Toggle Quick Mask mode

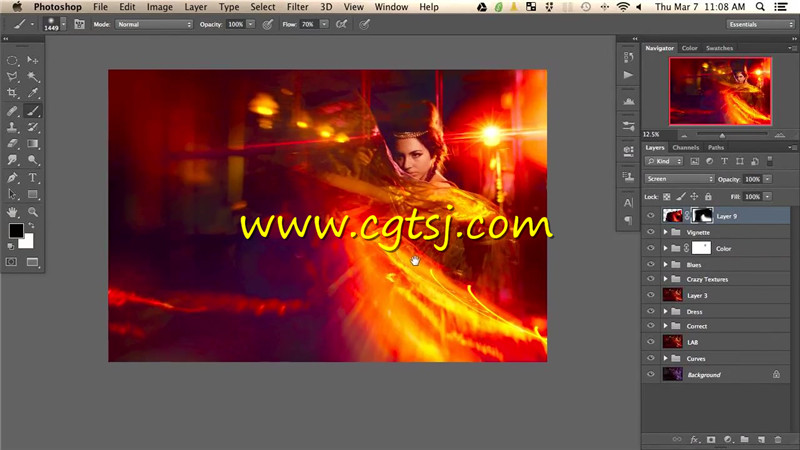11,262
